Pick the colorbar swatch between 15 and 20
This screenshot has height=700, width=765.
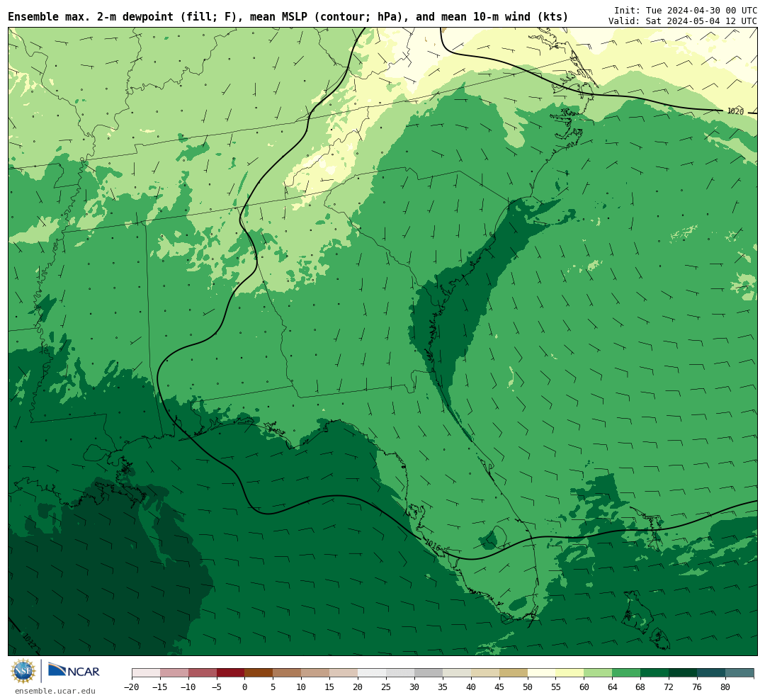click(x=344, y=673)
